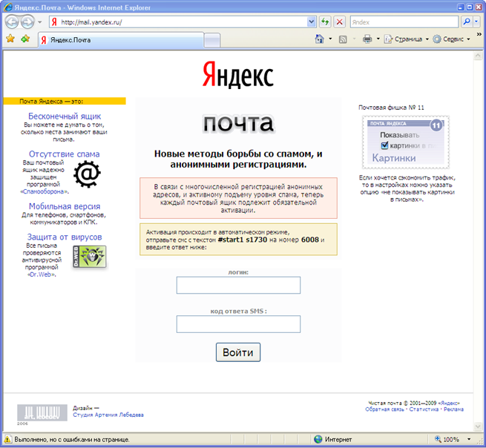
Task: Click the код ответа SMS input field
Action: pyautogui.click(x=238, y=324)
